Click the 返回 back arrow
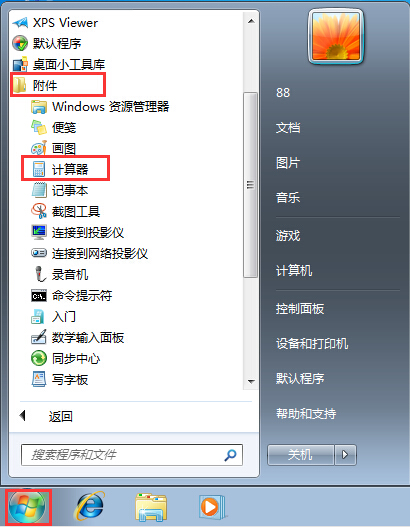 pyautogui.click(x=23, y=416)
